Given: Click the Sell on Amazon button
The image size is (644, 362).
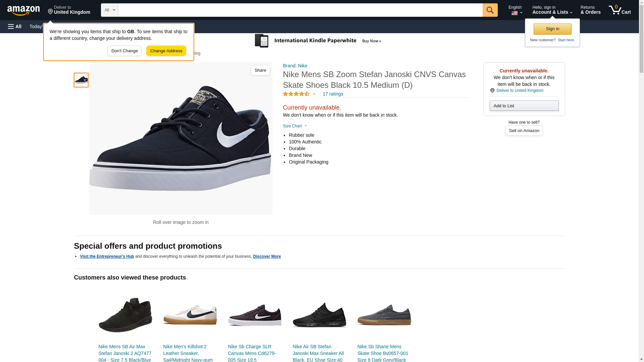Looking at the screenshot, I should [524, 131].
